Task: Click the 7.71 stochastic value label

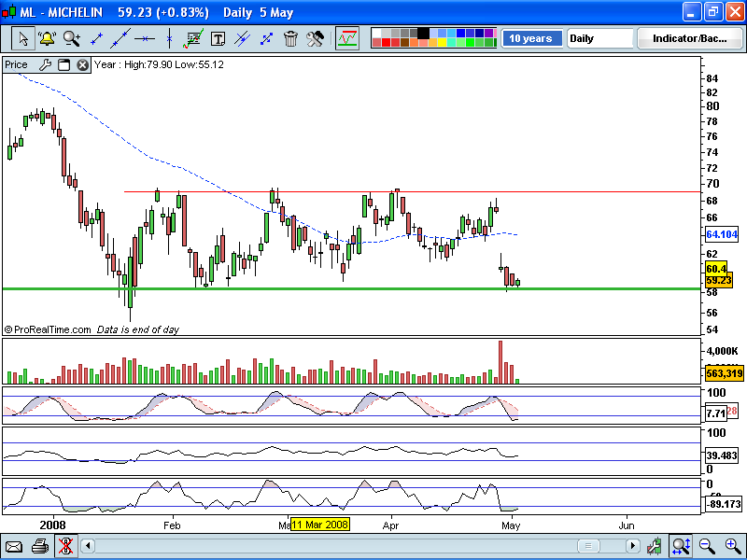Action: click(x=715, y=413)
